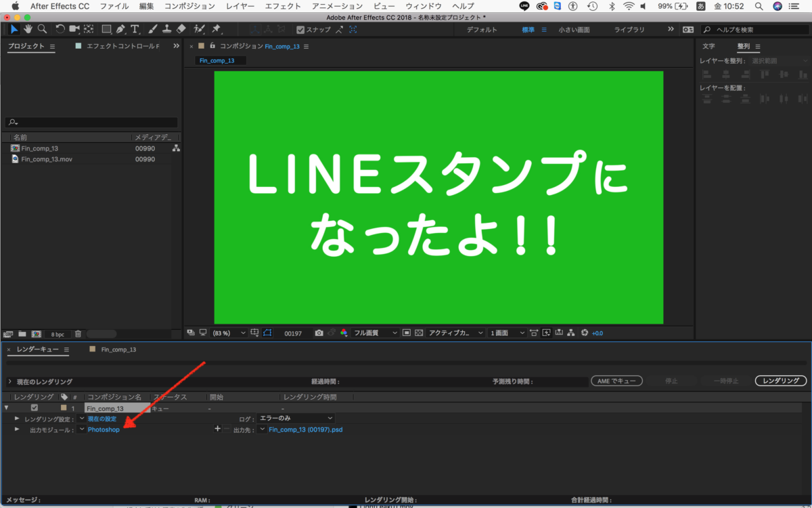Open the RGB channel display icon
The image size is (812, 508).
(x=344, y=333)
